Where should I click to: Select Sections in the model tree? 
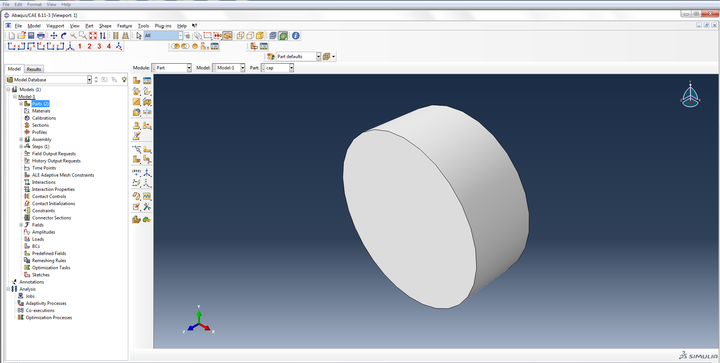40,125
